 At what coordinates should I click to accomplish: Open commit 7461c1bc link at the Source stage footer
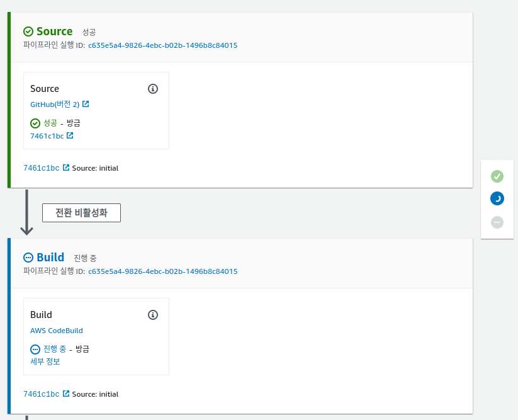point(42,168)
